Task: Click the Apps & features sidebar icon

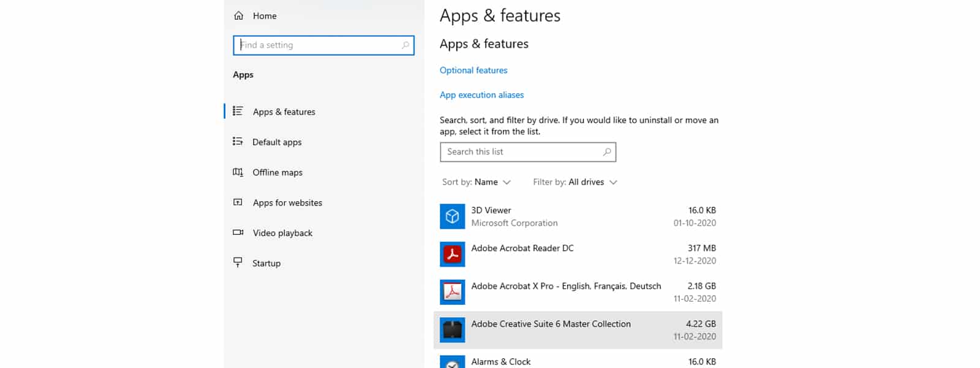Action: [238, 111]
